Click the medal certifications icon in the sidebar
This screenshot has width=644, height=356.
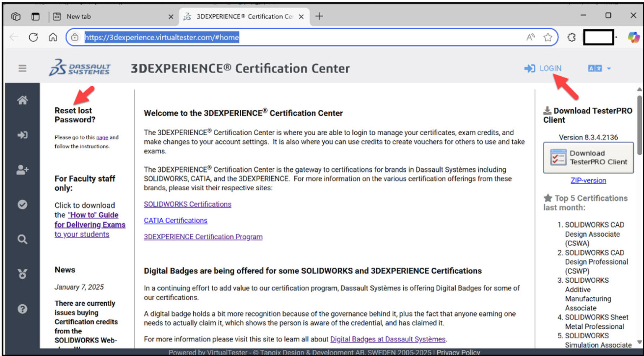tap(22, 274)
